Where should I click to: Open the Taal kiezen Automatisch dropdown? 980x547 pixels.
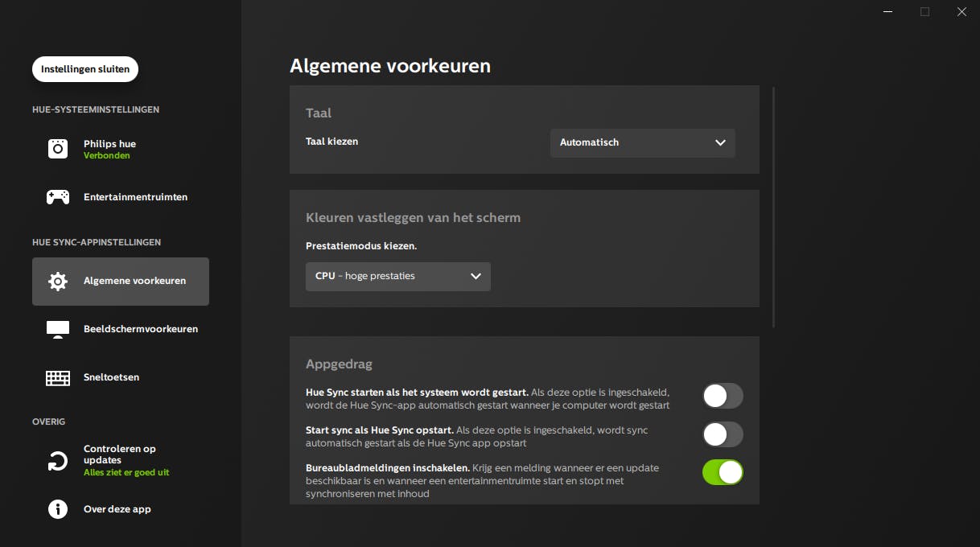tap(643, 142)
